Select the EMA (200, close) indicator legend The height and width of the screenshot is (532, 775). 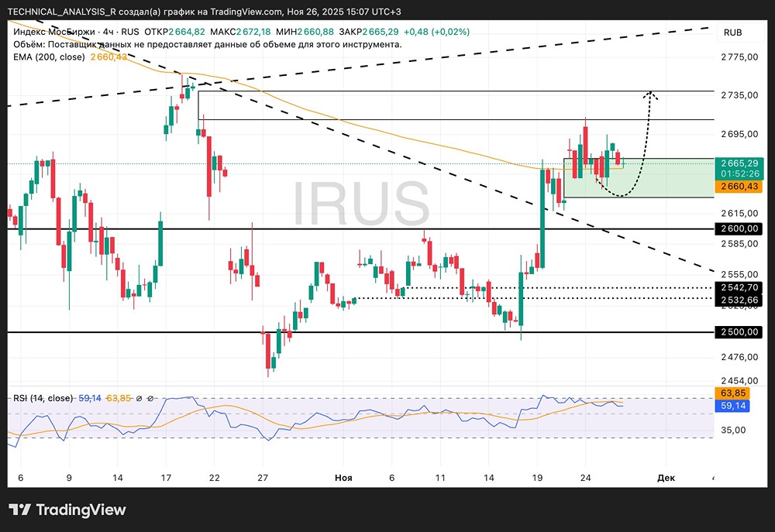click(49, 57)
